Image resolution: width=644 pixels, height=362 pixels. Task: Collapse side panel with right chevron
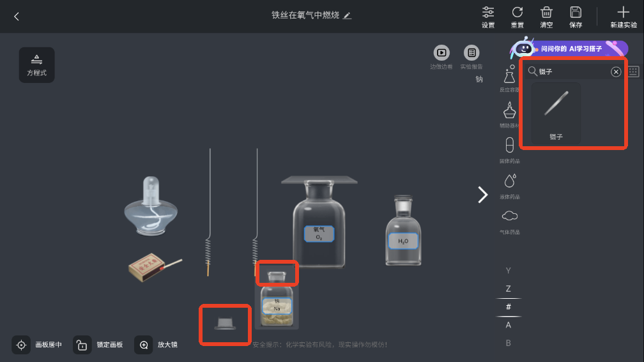tap(482, 195)
